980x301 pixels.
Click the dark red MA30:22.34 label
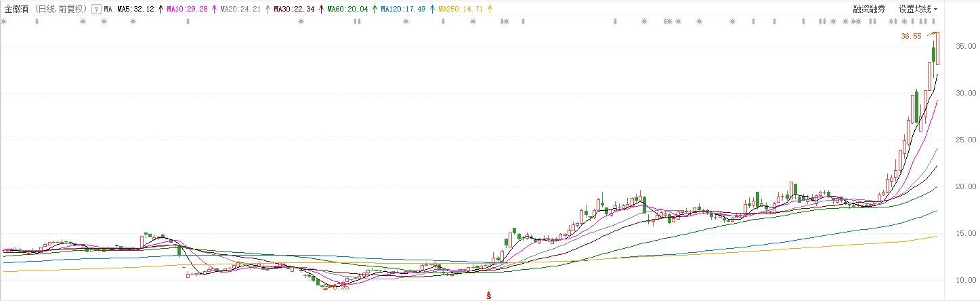295,9
